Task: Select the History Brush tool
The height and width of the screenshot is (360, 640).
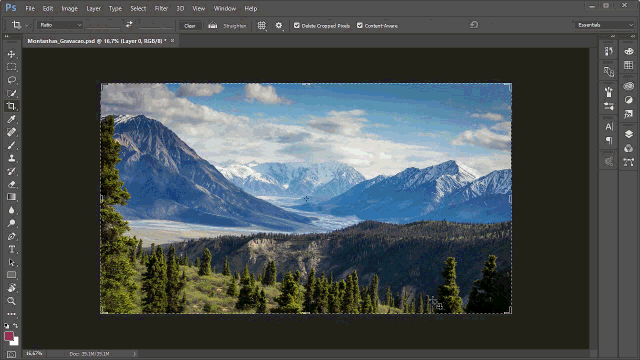Action: coord(11,171)
